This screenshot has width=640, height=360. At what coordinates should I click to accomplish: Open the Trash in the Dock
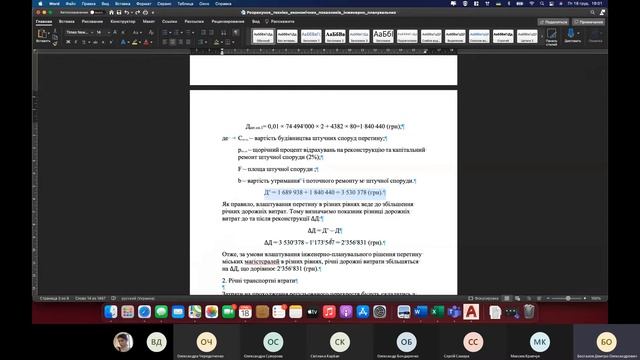pos(529,312)
